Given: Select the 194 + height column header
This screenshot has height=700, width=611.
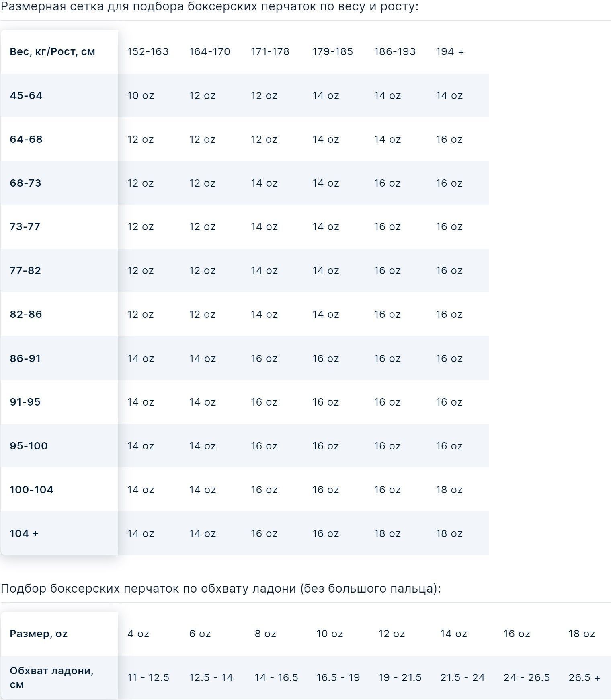Looking at the screenshot, I should (449, 52).
